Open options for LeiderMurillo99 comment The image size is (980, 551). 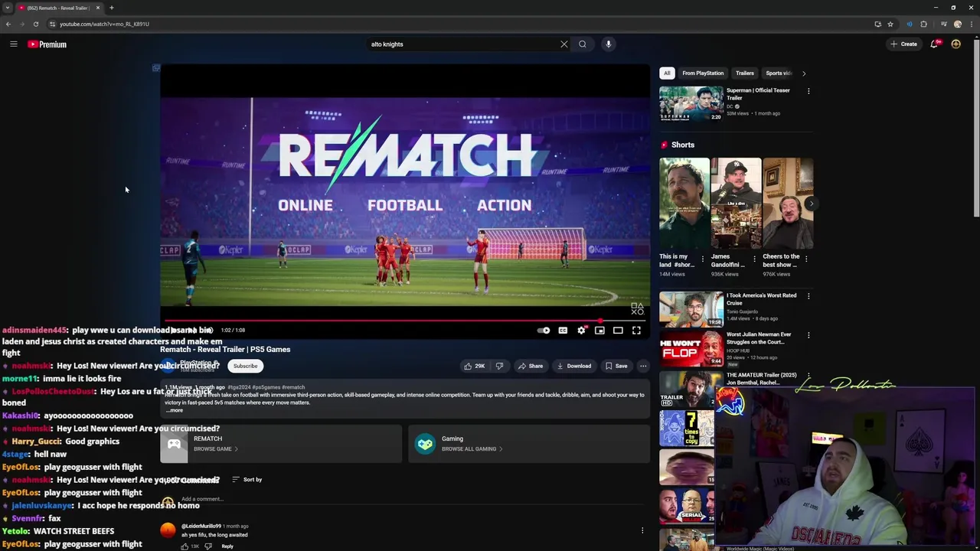click(x=642, y=530)
